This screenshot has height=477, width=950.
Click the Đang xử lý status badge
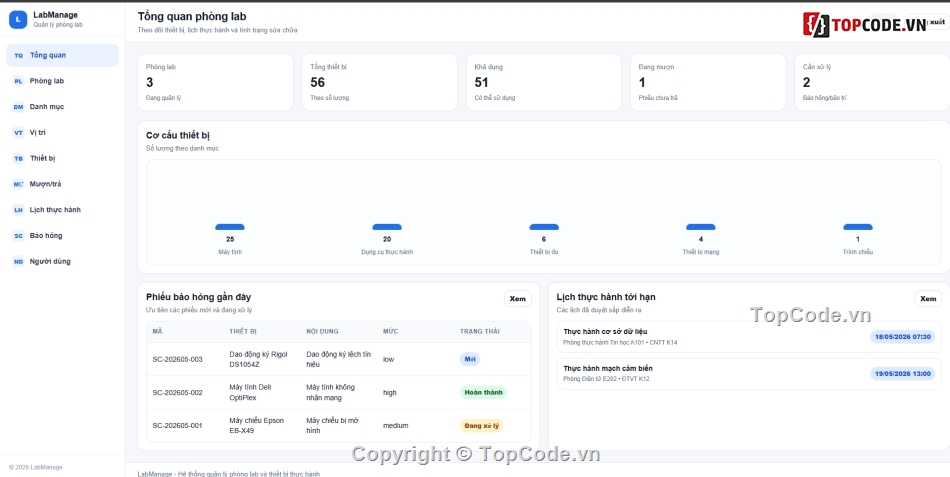[x=481, y=425]
